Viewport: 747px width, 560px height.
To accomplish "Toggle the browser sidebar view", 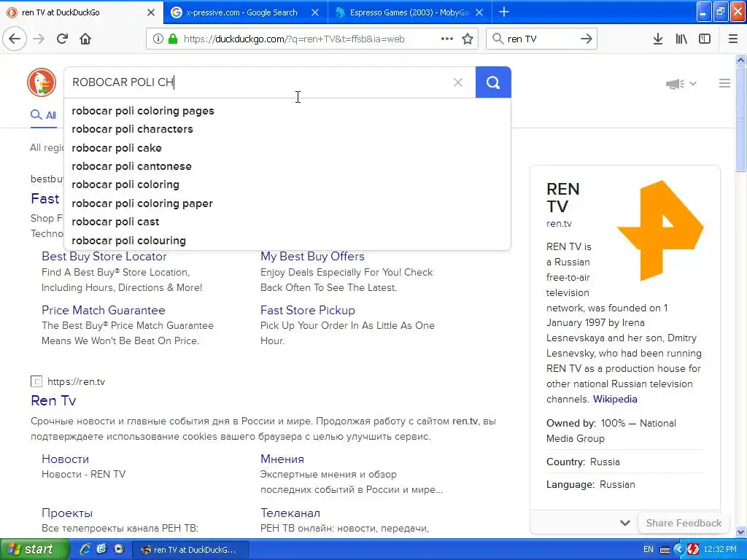I will (705, 39).
